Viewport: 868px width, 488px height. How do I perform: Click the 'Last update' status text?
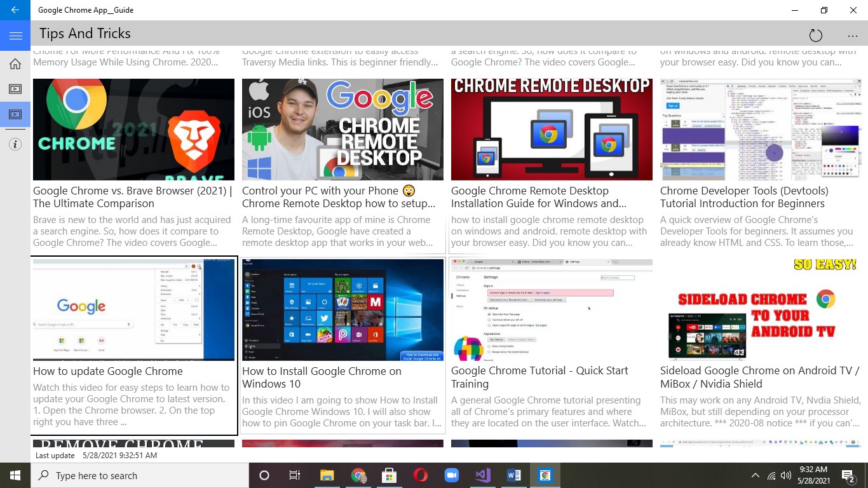coord(55,455)
